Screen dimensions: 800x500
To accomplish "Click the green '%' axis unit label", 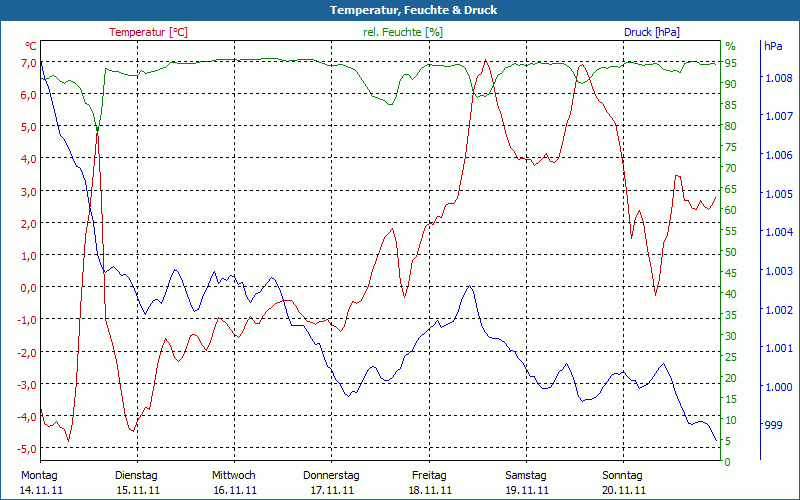I will [x=731, y=46].
